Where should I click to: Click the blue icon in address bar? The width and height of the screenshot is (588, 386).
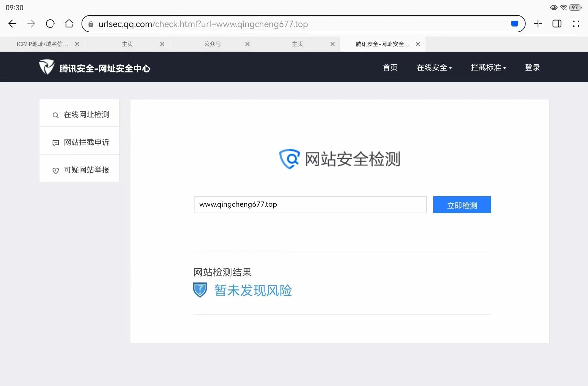click(x=514, y=24)
